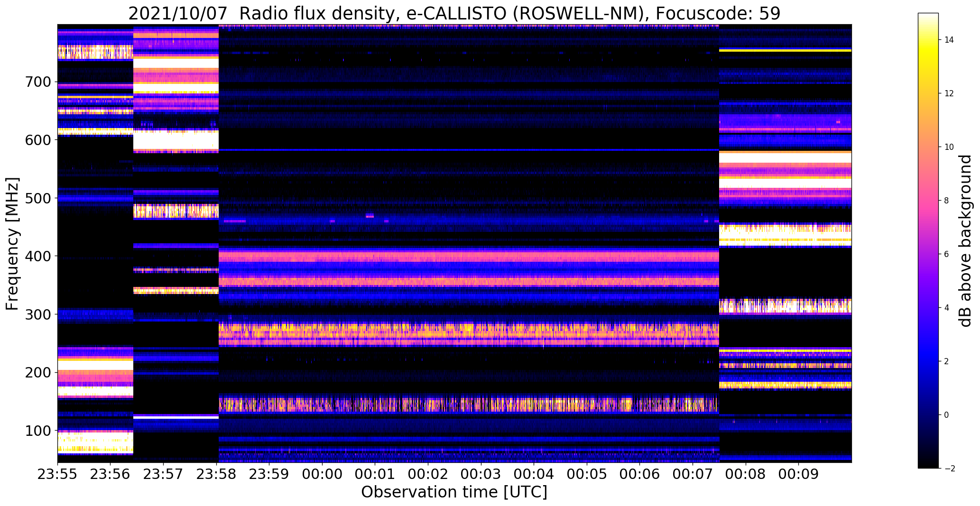Click the 00:01 time tick label

(375, 474)
